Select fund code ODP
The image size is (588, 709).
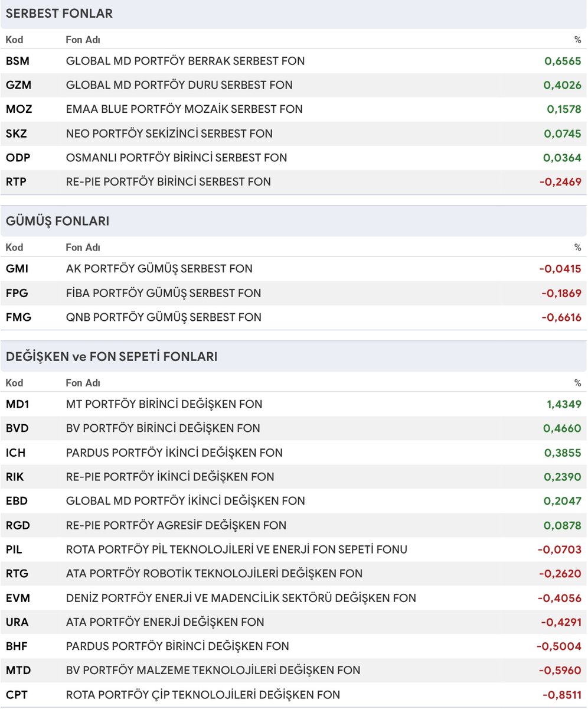coord(18,158)
